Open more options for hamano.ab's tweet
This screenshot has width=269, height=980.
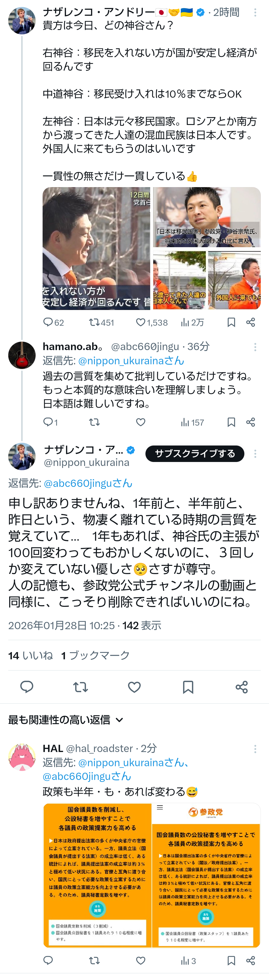point(255,347)
